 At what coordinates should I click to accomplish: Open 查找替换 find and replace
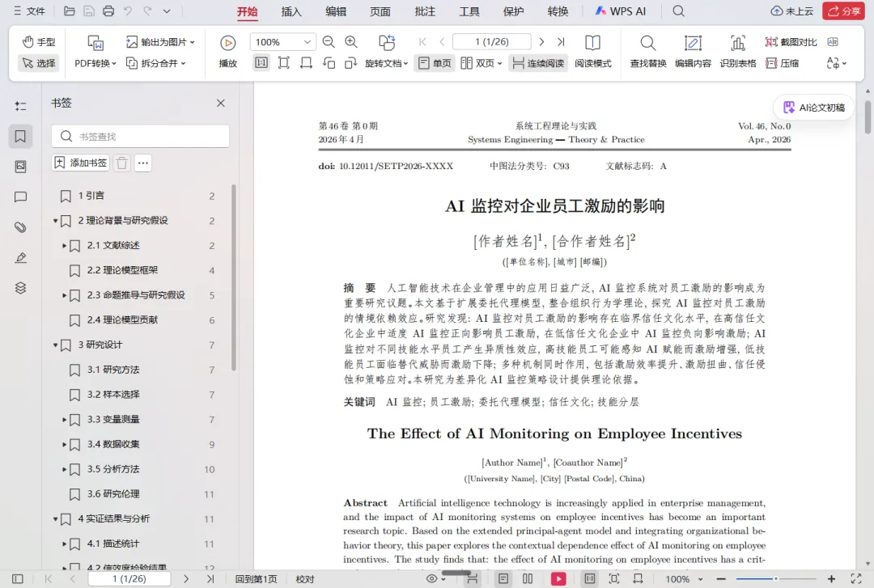[648, 52]
